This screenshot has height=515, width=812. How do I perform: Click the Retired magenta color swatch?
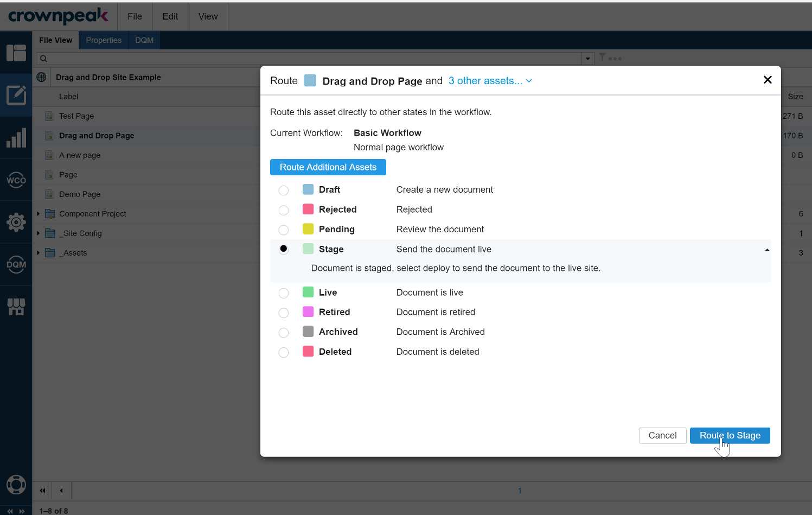[308, 311]
